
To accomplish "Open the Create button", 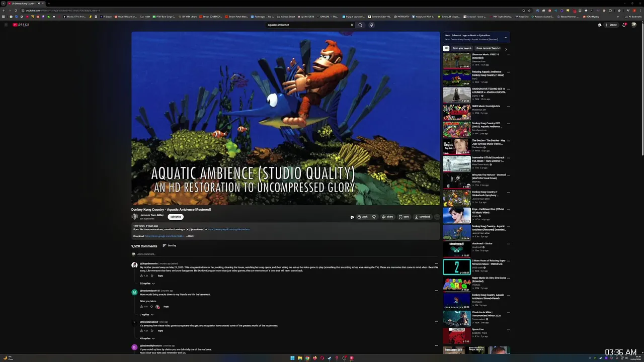I will pos(611,25).
